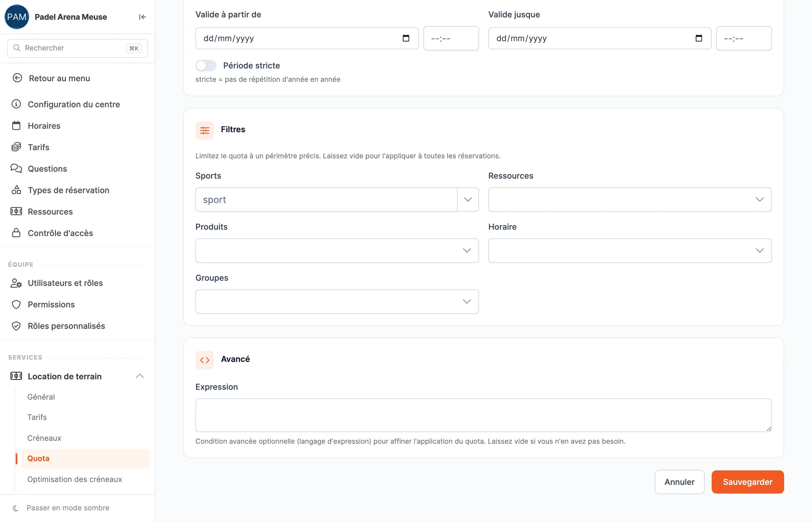The height and width of the screenshot is (522, 812).
Task: Toggle the Période stricte switch
Action: pyautogui.click(x=206, y=66)
